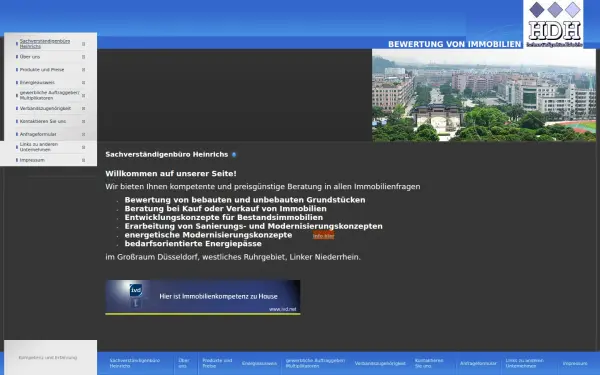Click the grid icon beside sidebar Energieausweis
The width and height of the screenshot is (600, 375).
pyautogui.click(x=83, y=83)
